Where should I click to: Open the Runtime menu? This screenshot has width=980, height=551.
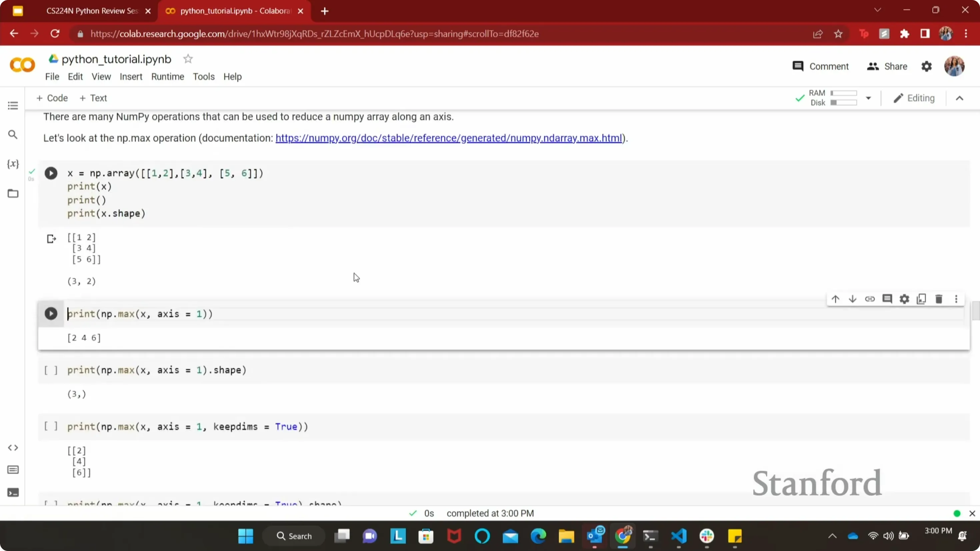click(168, 76)
